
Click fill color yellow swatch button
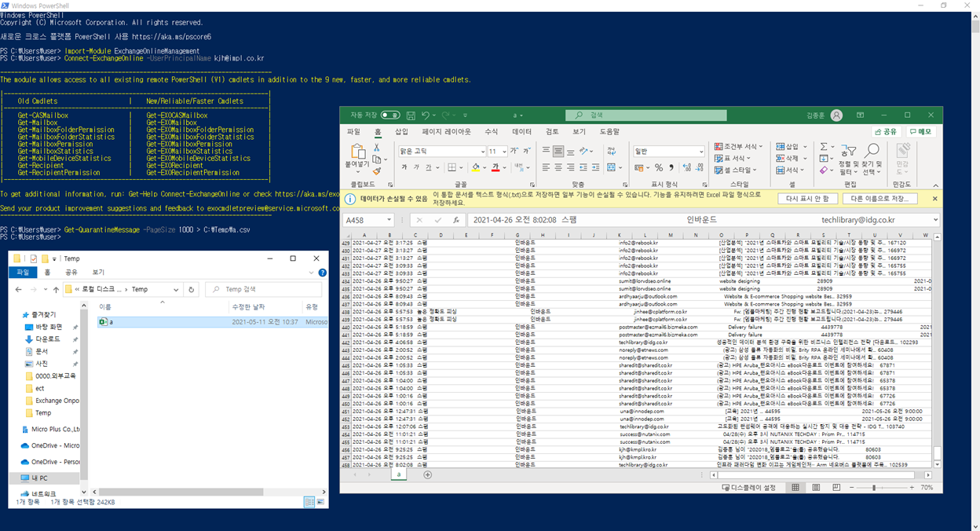click(475, 167)
